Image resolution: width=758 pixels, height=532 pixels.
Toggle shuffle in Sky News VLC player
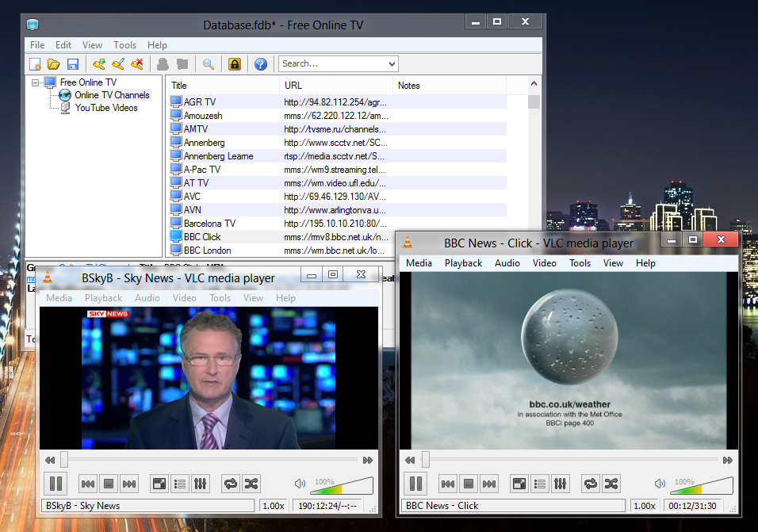(251, 483)
